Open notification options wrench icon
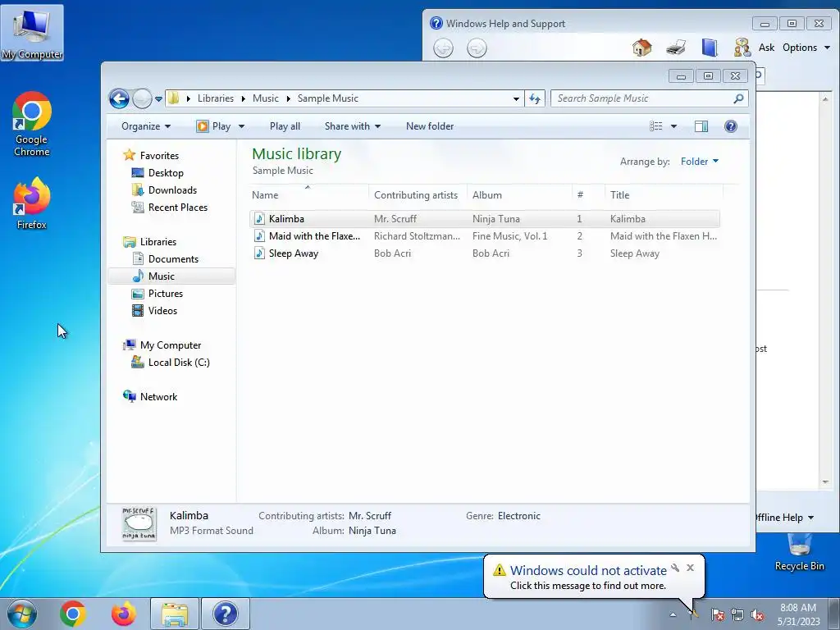Screen dimensions: 840x630 point(675,568)
